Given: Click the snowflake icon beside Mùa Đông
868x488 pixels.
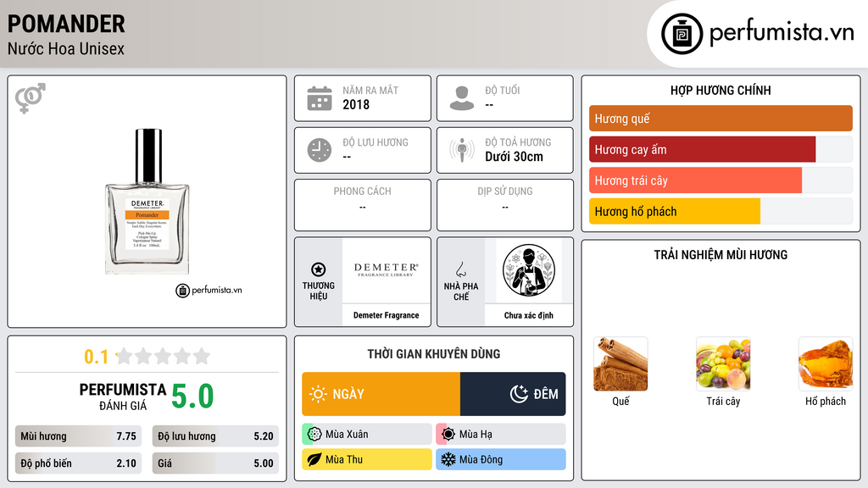Looking at the screenshot, I should [448, 459].
